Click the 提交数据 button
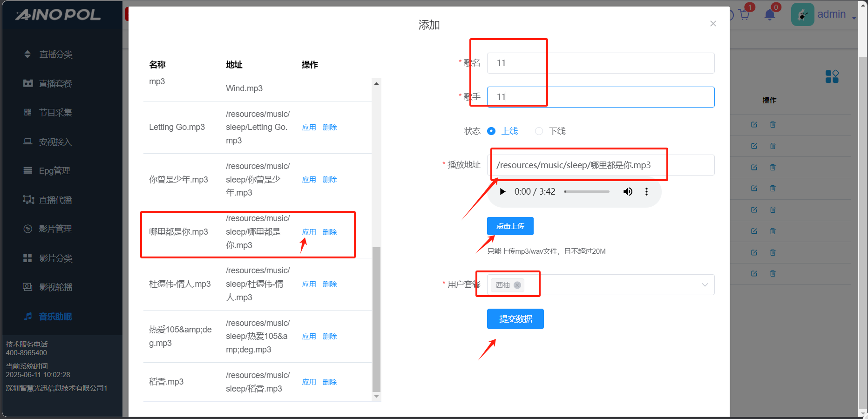 515,319
